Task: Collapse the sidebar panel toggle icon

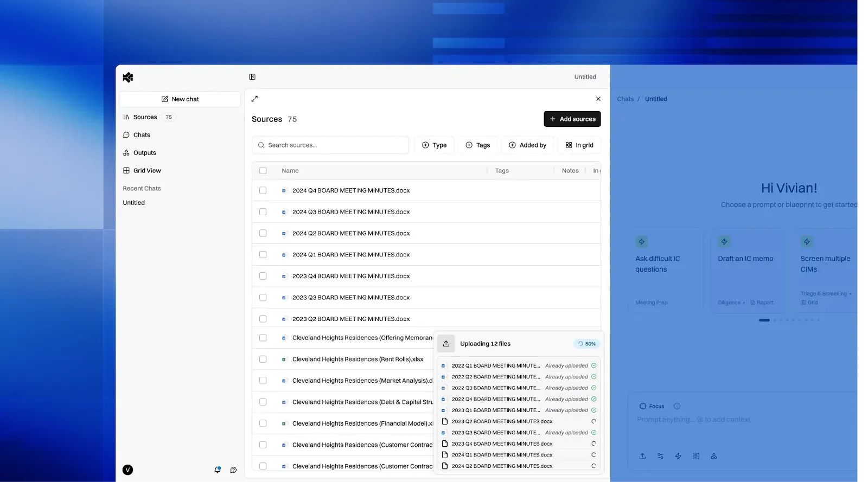Action: [252, 77]
